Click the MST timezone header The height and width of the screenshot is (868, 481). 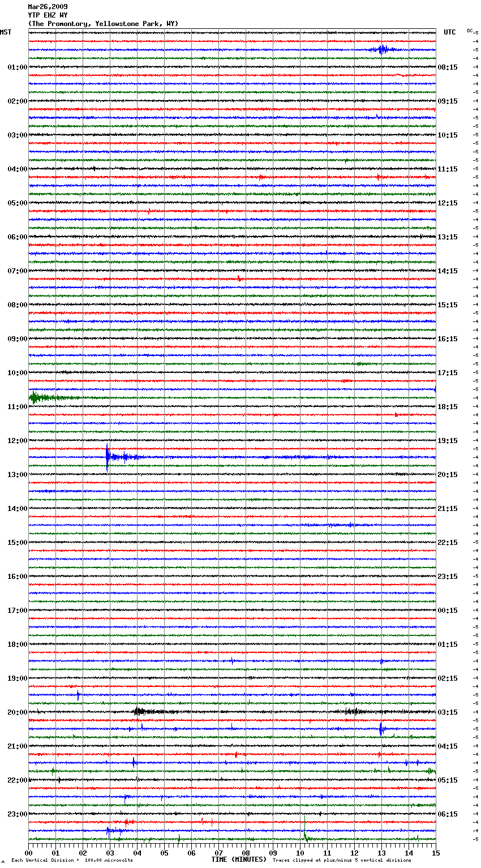(6, 32)
